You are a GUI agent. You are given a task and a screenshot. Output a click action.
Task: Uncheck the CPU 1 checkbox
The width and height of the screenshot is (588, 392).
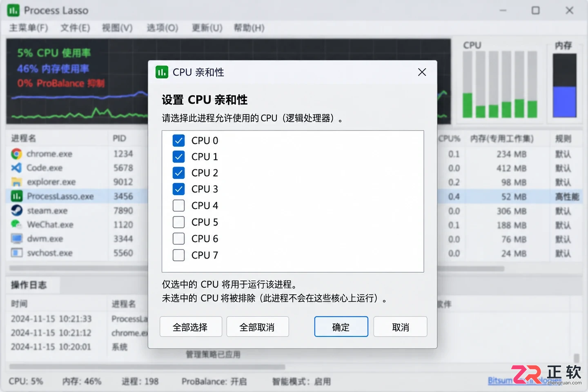[179, 156]
